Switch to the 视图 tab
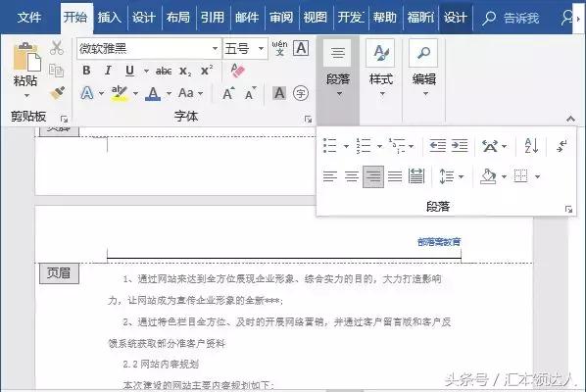This screenshot has width=586, height=392. pyautogui.click(x=316, y=18)
